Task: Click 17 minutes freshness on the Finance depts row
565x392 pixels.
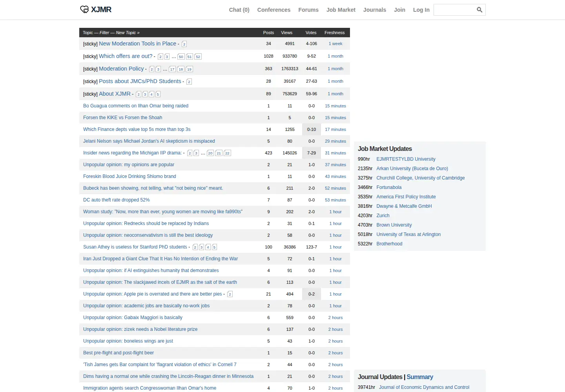Action: click(x=335, y=129)
